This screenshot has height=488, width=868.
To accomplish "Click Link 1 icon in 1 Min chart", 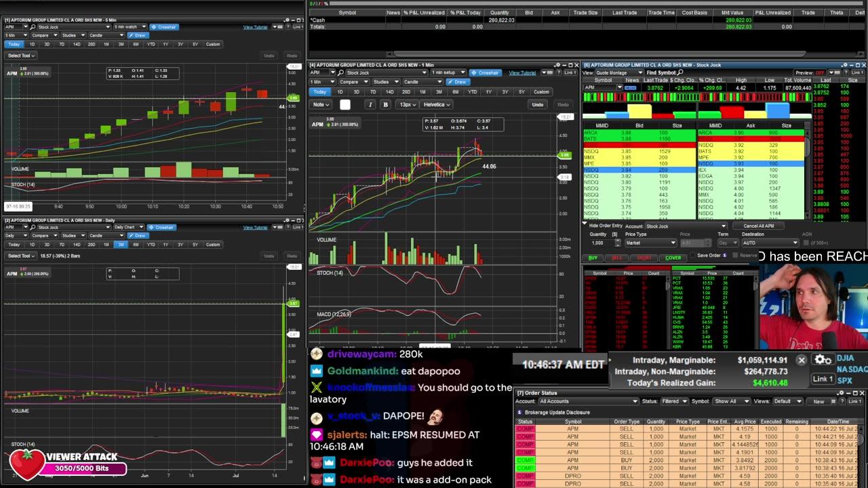I will (x=570, y=73).
